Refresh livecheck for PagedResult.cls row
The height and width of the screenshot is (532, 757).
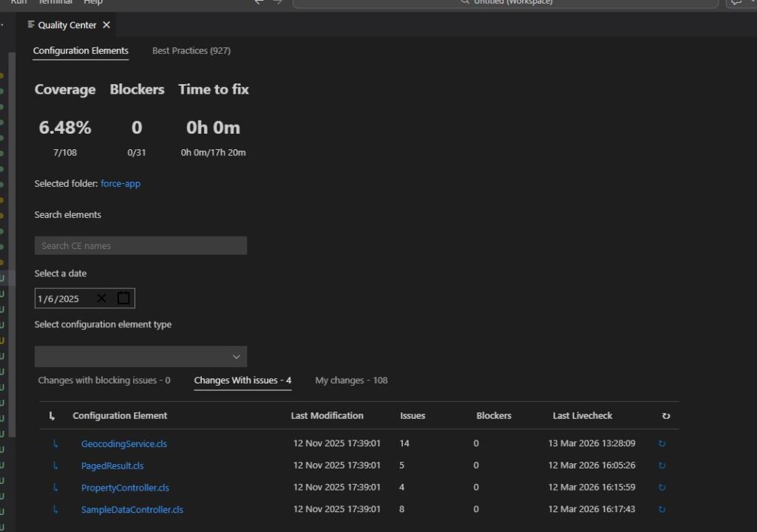(662, 466)
